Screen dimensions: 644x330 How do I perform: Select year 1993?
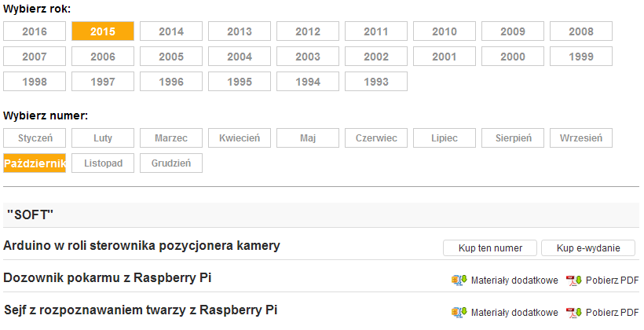(375, 82)
